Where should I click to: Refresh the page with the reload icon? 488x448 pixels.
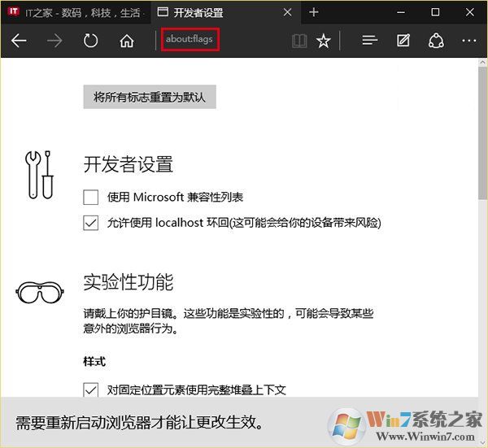pos(90,41)
